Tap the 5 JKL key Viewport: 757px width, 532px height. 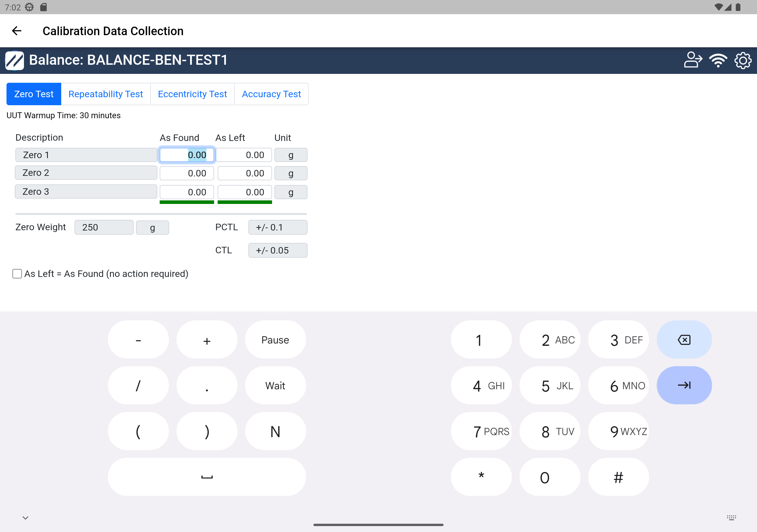(550, 385)
